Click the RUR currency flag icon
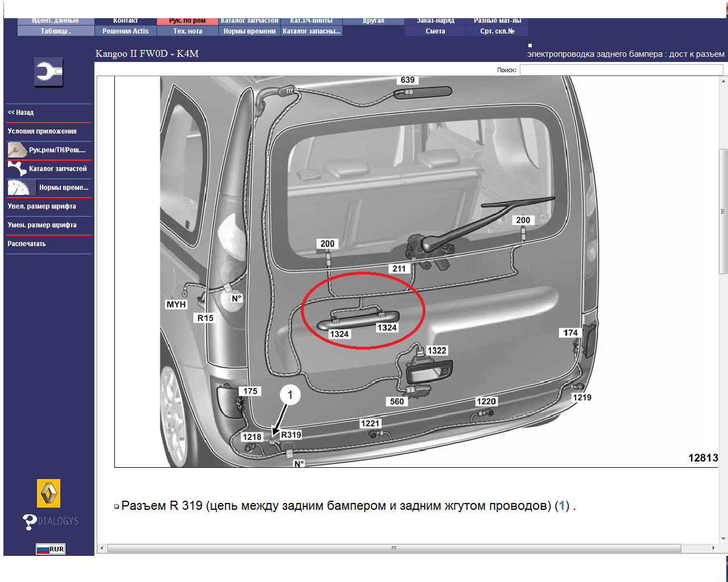 pyautogui.click(x=50, y=549)
